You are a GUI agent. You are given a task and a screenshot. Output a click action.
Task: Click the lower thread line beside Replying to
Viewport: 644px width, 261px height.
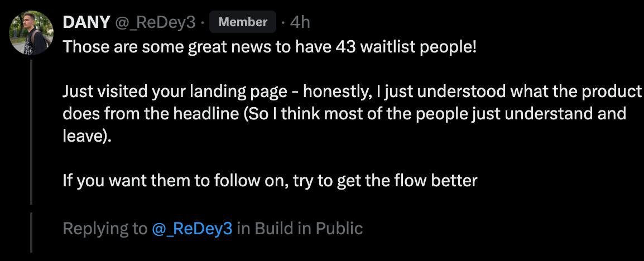[31, 231]
